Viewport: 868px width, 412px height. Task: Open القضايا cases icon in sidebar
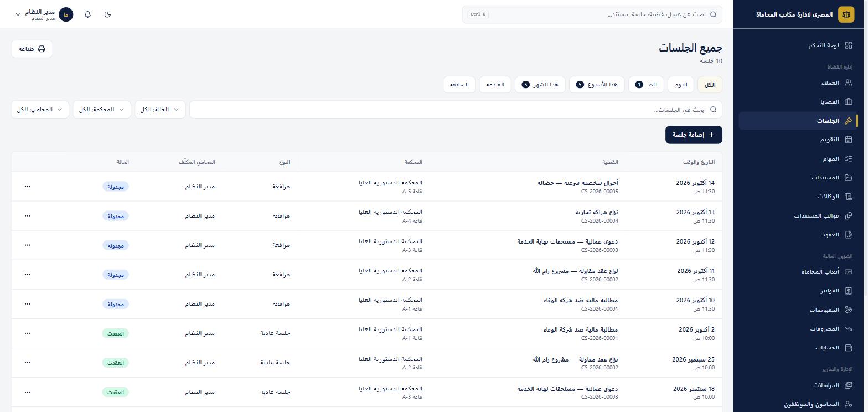click(848, 102)
